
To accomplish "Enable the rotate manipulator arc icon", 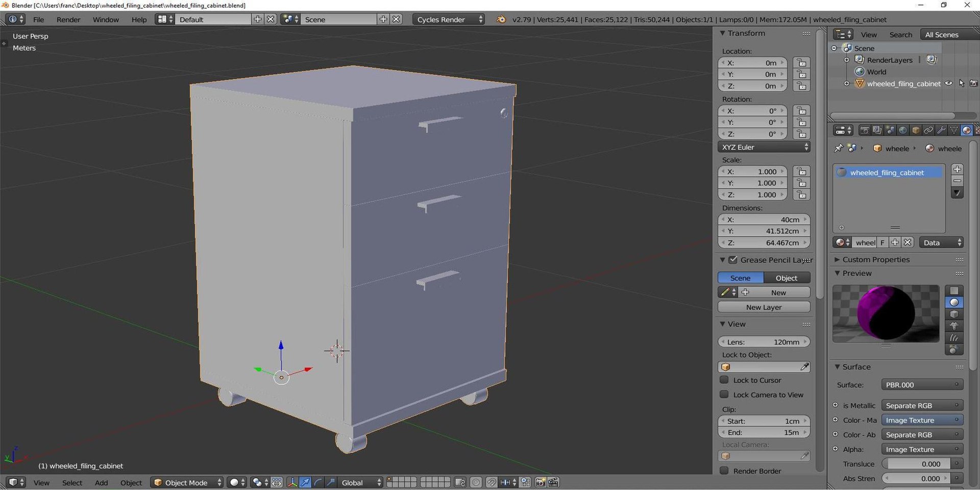I will coord(317,482).
